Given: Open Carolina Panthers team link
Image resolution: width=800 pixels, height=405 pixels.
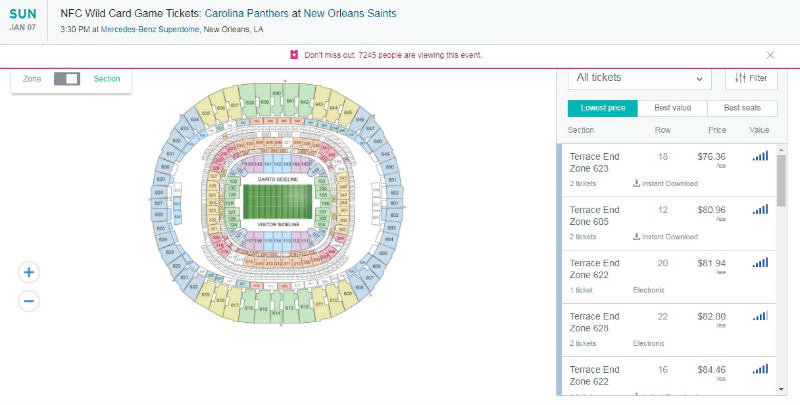Looking at the screenshot, I should coord(246,13).
